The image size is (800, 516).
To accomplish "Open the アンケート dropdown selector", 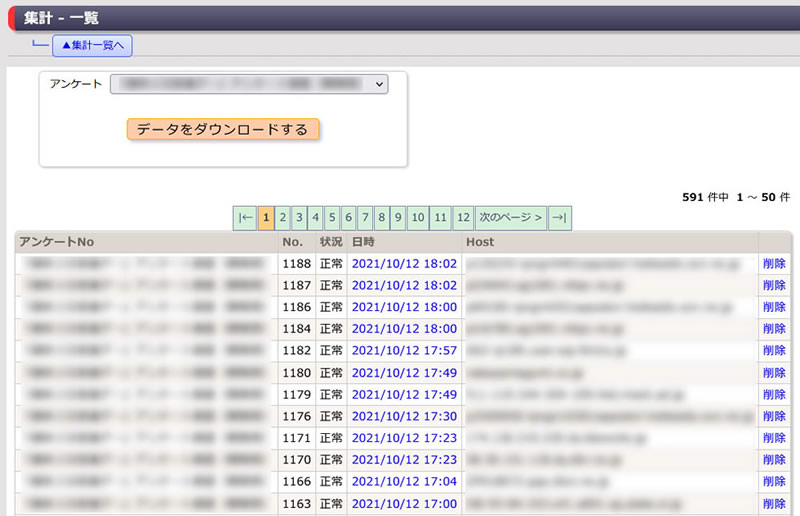I will coord(248,85).
